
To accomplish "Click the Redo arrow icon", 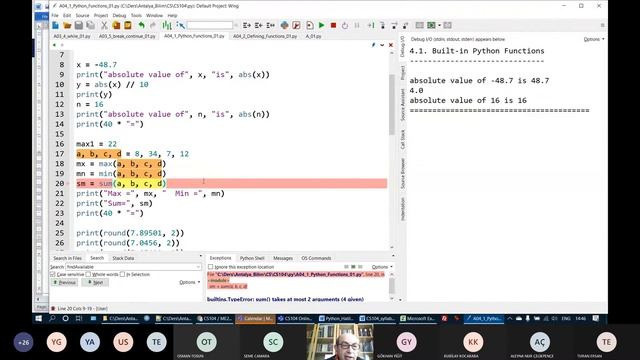I will coord(153,25).
